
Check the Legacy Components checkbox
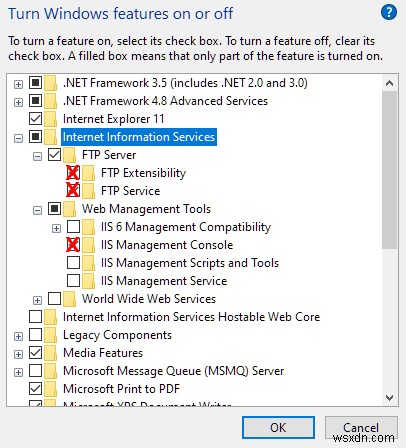click(35, 335)
